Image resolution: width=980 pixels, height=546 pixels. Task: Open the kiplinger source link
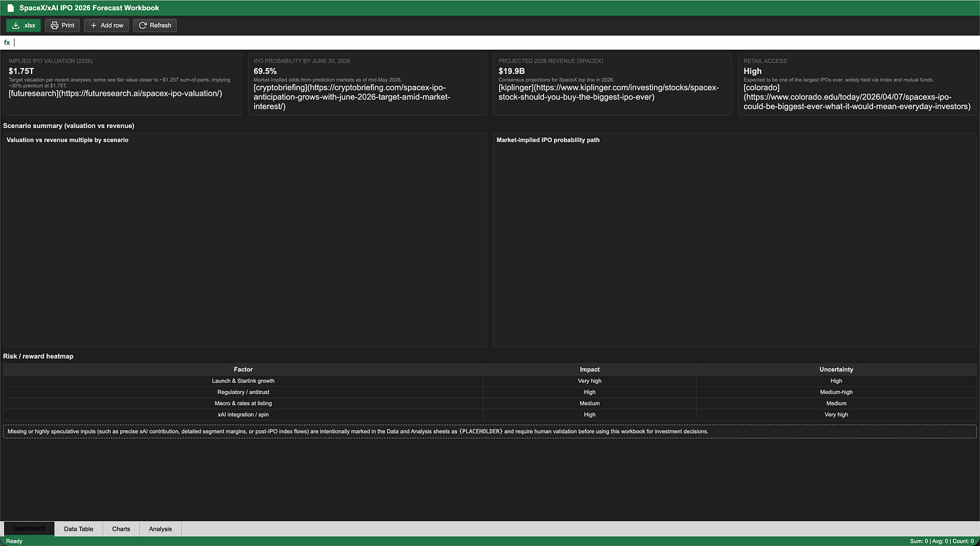[x=608, y=92]
